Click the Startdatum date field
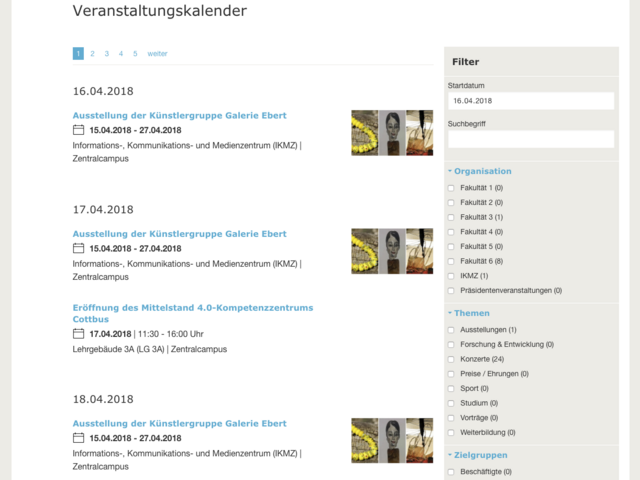Viewport: 640px width, 480px height. [x=530, y=101]
